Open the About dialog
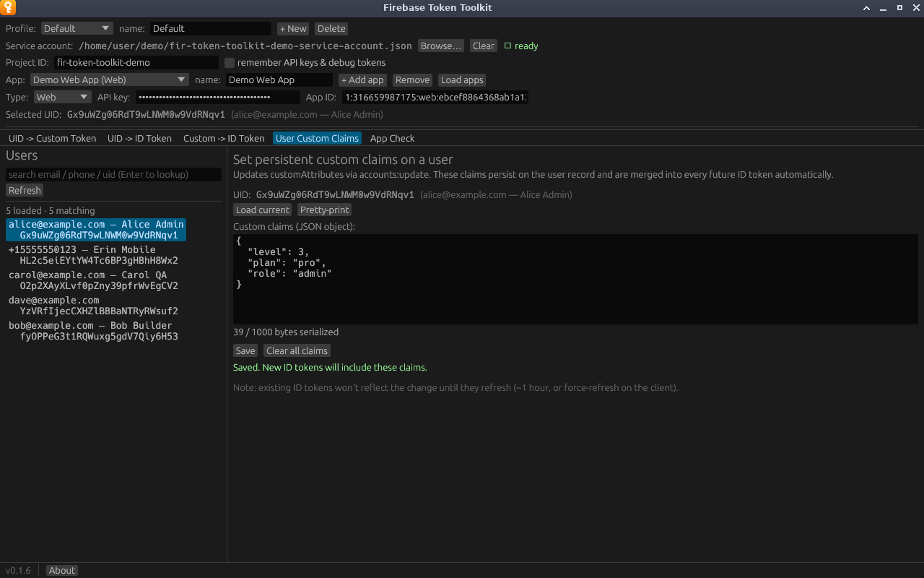Viewport: 924px width, 578px height. [x=62, y=571]
